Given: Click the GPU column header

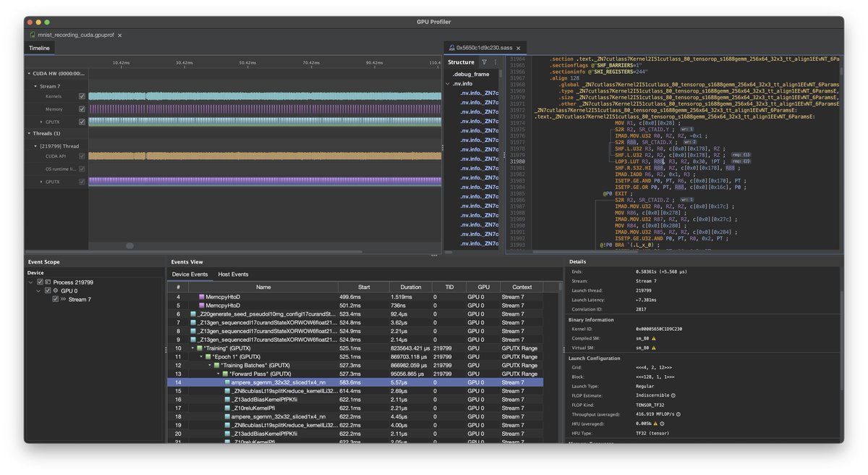Looking at the screenshot, I should tap(482, 287).
